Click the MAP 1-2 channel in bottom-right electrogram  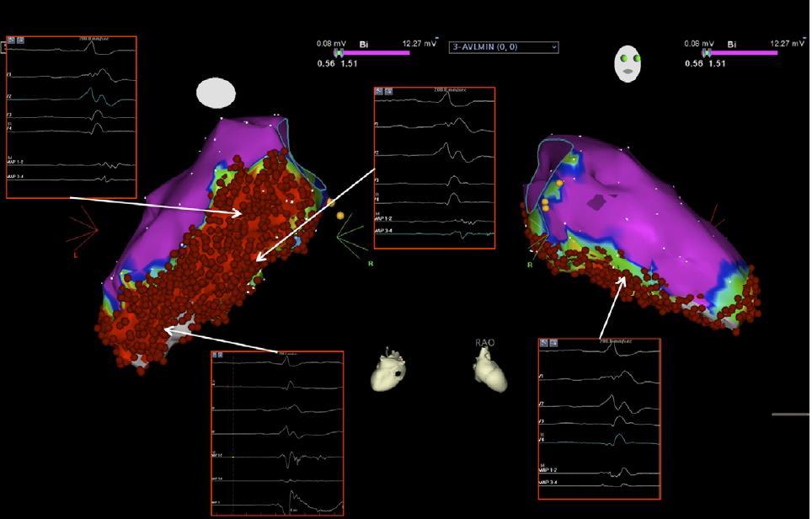click(548, 470)
